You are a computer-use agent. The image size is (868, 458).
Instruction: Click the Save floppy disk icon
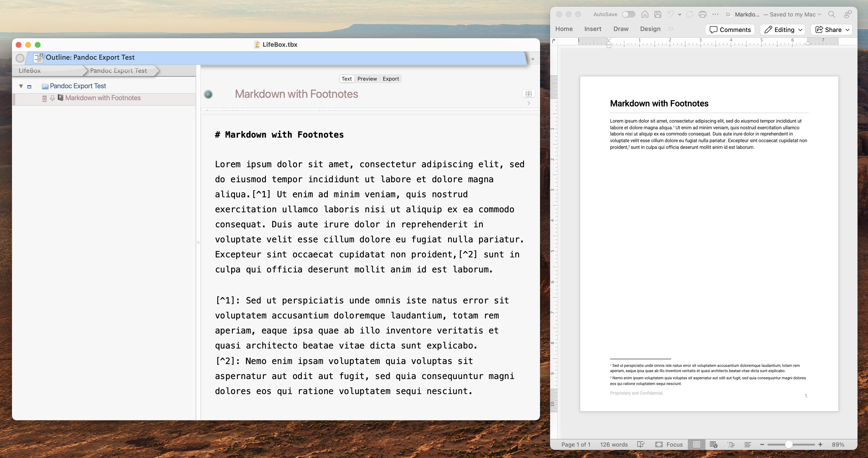(657, 14)
